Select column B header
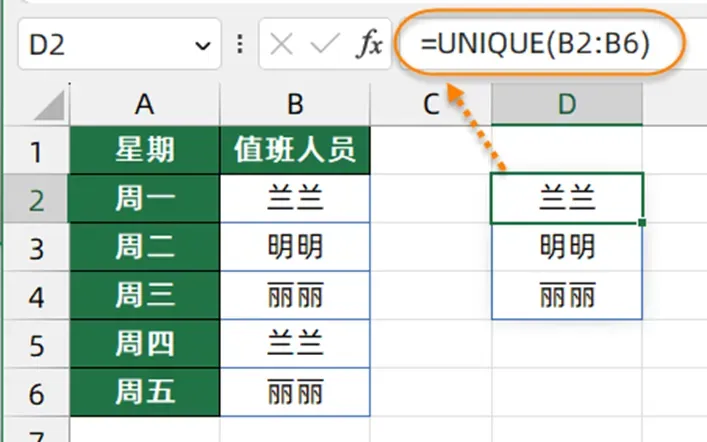This screenshot has width=707, height=442. tap(295, 104)
